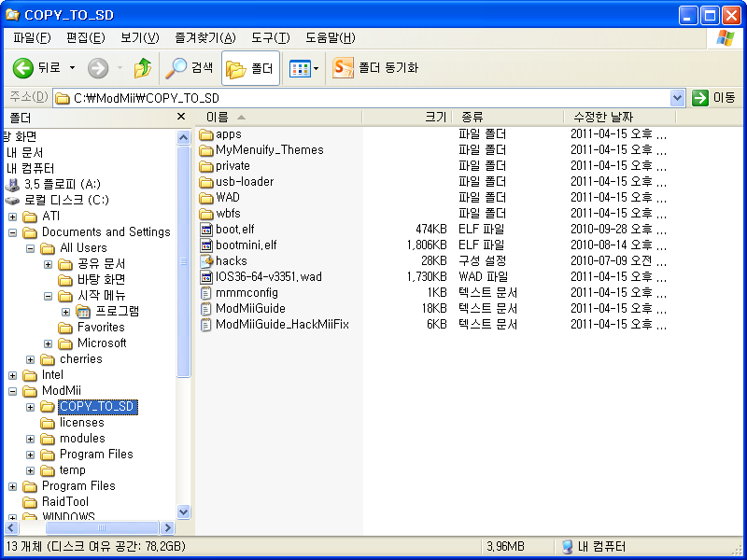Select the usb-loader folder icon
747x560 pixels.
pyautogui.click(x=205, y=182)
